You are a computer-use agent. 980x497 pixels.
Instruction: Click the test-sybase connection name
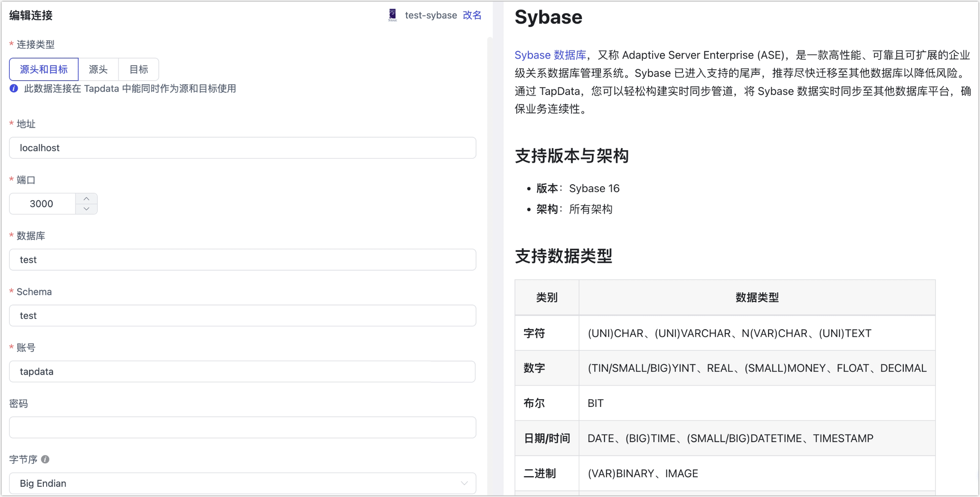431,15
